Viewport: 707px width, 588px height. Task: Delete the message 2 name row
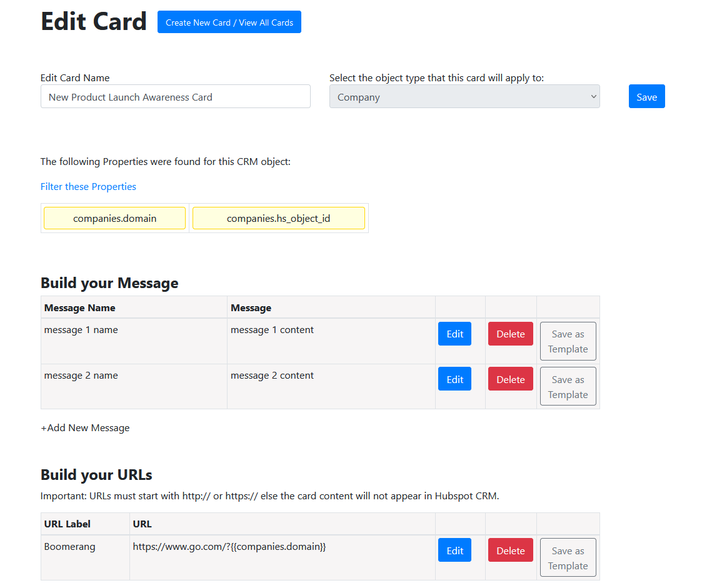tap(510, 379)
